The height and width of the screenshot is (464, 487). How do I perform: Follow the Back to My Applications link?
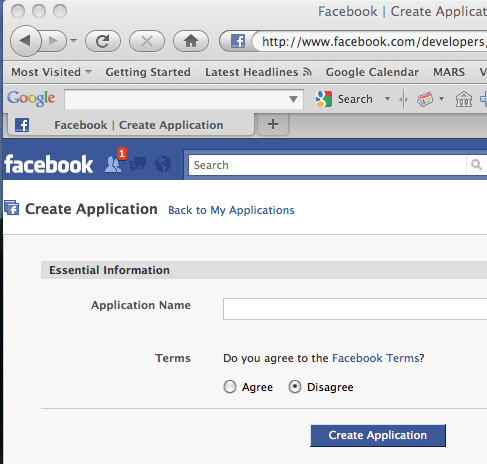coord(231,210)
